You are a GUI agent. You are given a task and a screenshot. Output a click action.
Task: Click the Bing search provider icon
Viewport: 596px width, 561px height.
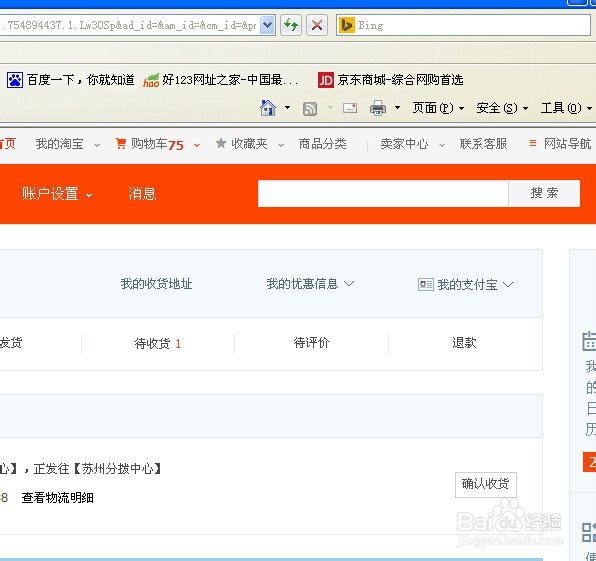pos(346,25)
